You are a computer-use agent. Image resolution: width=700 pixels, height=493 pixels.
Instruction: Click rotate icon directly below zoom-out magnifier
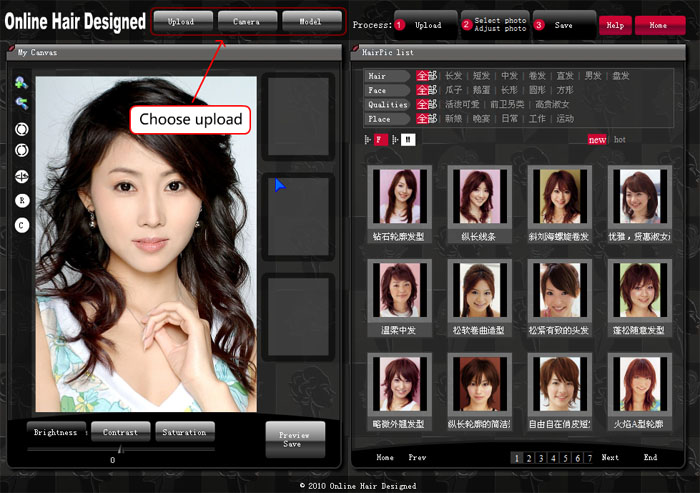click(21, 129)
